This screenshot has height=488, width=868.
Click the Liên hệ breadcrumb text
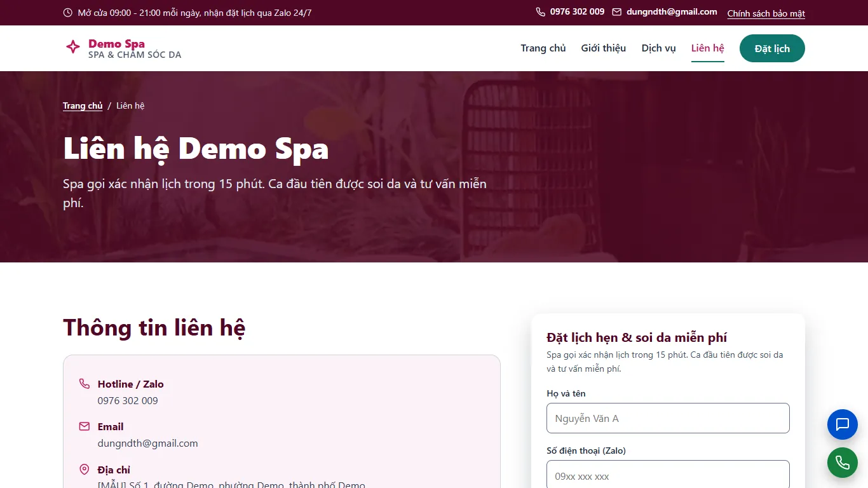click(x=130, y=106)
